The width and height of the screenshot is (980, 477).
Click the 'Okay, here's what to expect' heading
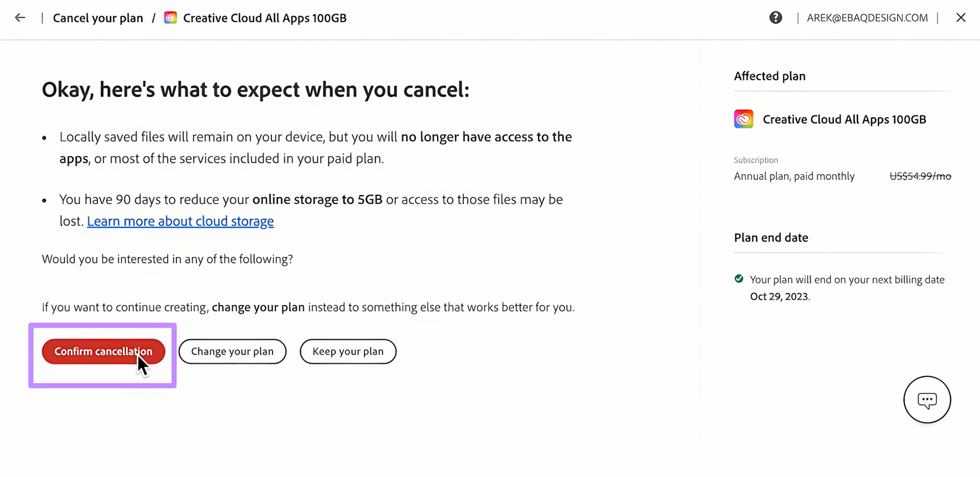255,90
